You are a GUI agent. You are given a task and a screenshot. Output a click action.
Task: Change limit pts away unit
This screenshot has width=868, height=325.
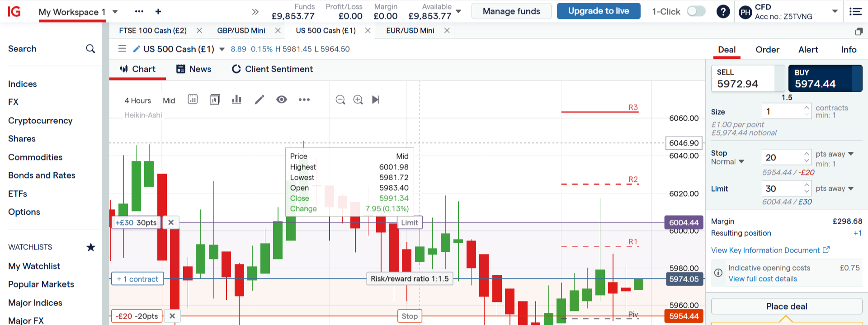click(835, 188)
